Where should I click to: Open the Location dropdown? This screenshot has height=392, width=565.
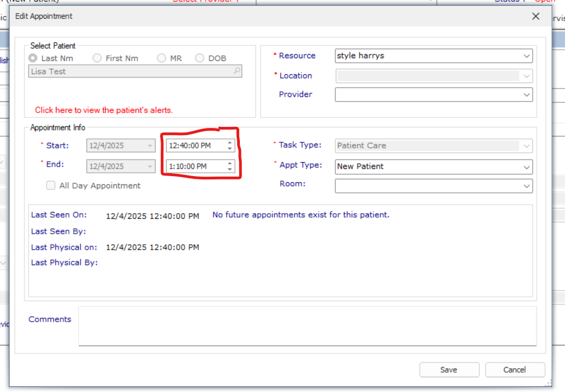(434, 76)
